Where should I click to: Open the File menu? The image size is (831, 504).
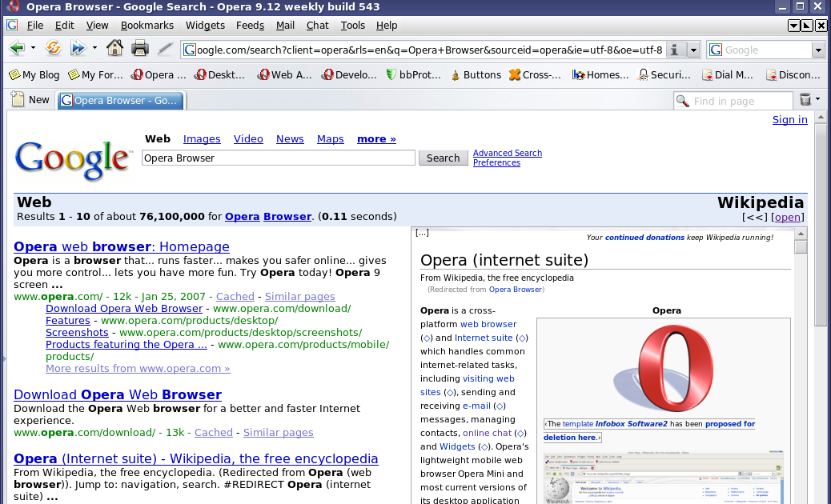click(35, 26)
